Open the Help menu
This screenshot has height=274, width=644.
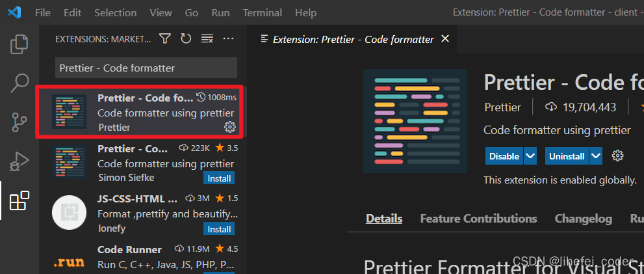pyautogui.click(x=305, y=13)
